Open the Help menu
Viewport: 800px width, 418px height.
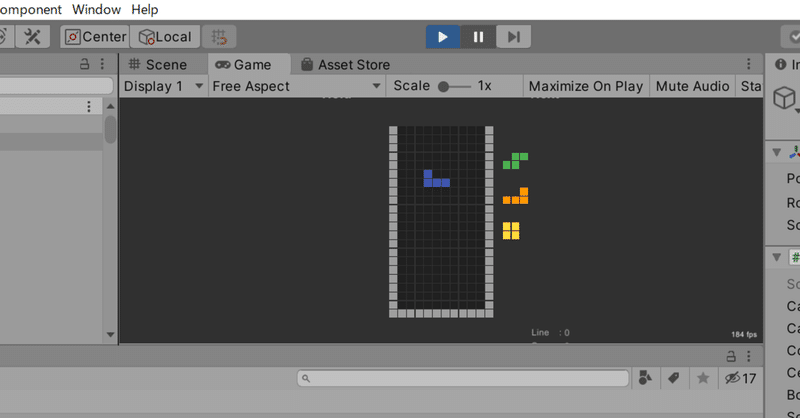pyautogui.click(x=144, y=10)
